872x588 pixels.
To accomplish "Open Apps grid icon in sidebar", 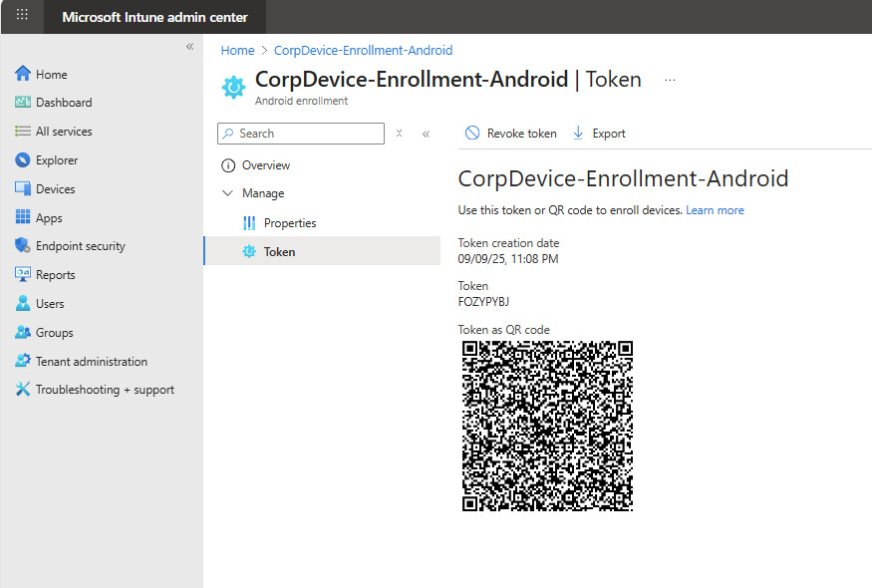I will tap(23, 218).
